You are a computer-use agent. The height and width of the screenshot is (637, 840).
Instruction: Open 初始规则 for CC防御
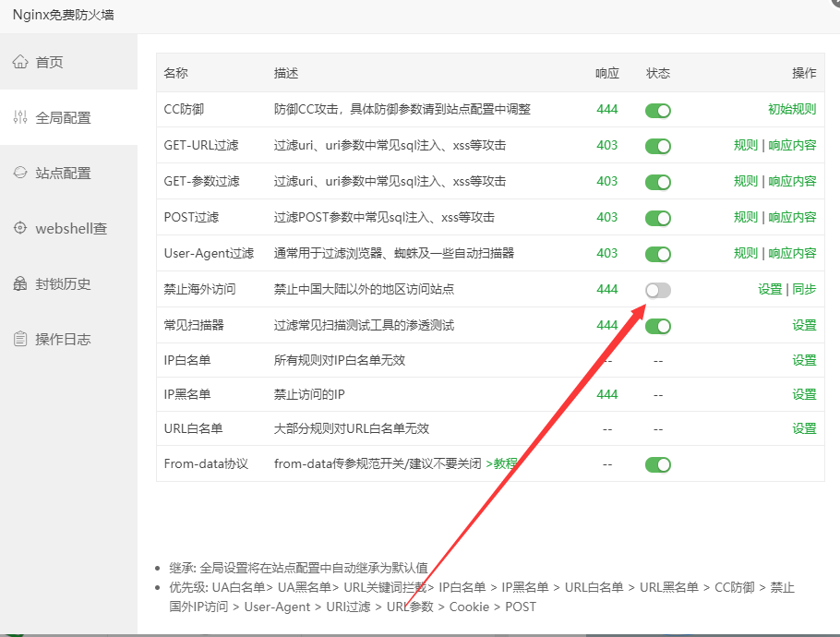pyautogui.click(x=792, y=109)
